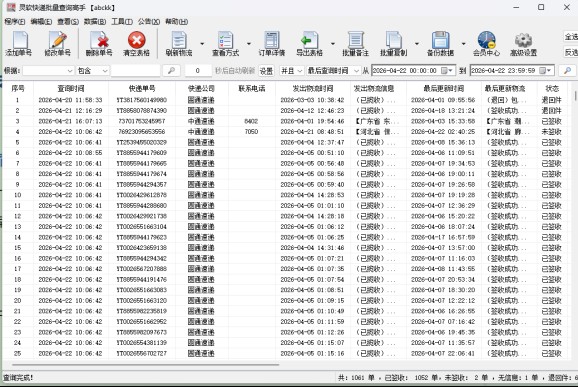
Task: Open the 工具(T) menu
Action: pos(122,22)
